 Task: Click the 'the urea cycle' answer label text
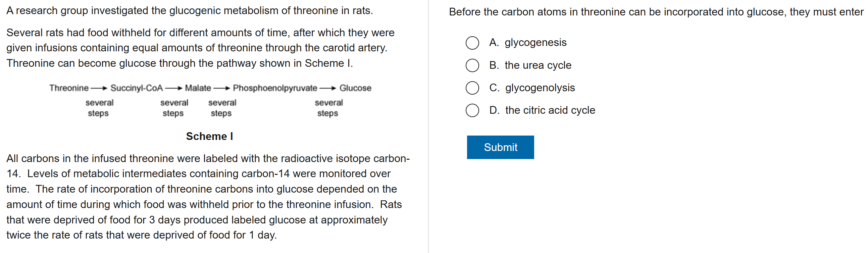538,65
